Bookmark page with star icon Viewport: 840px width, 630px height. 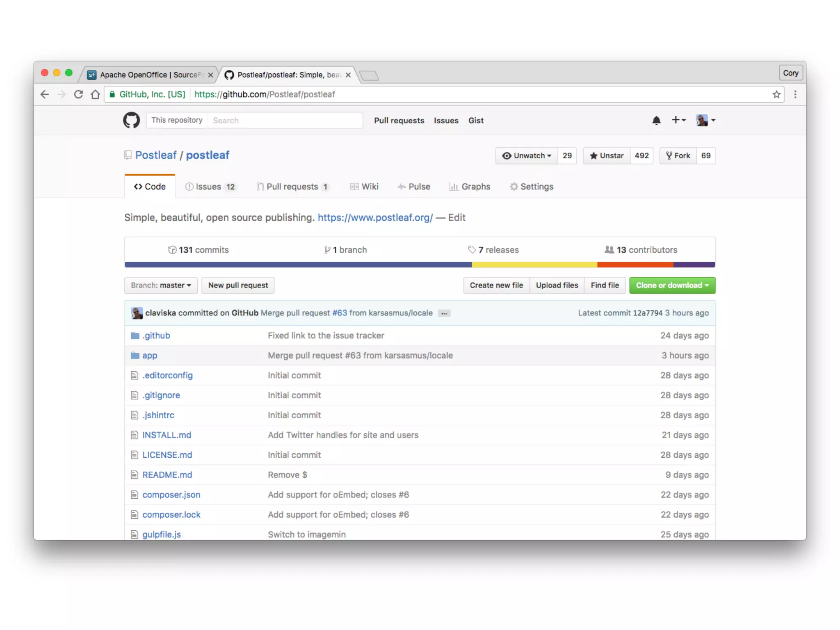[x=776, y=94]
